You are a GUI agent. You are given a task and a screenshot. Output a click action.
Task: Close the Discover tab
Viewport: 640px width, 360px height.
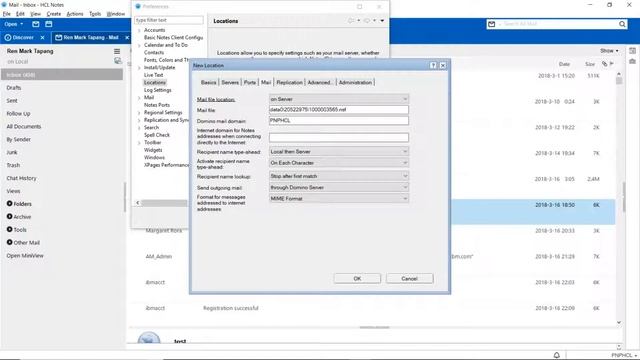[42, 38]
